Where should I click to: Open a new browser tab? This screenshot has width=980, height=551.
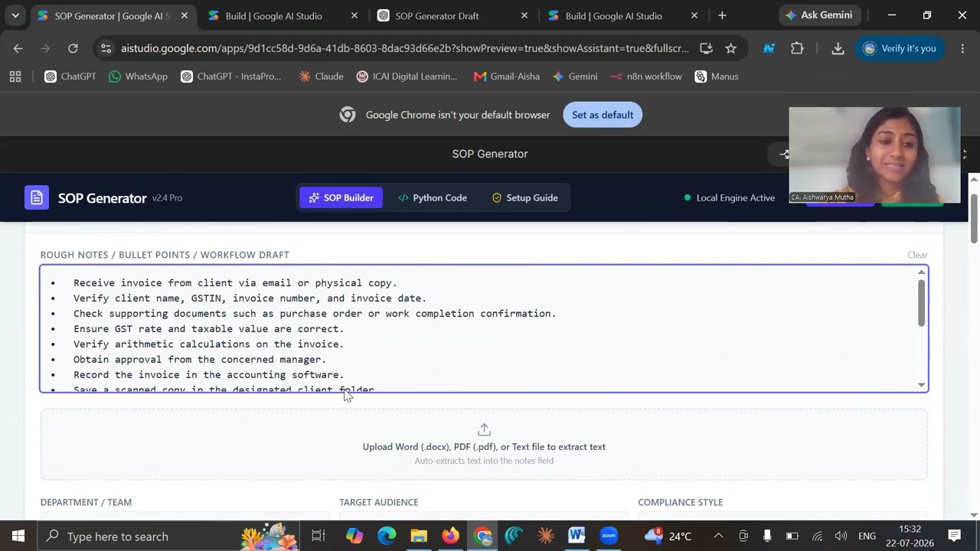coord(722,15)
